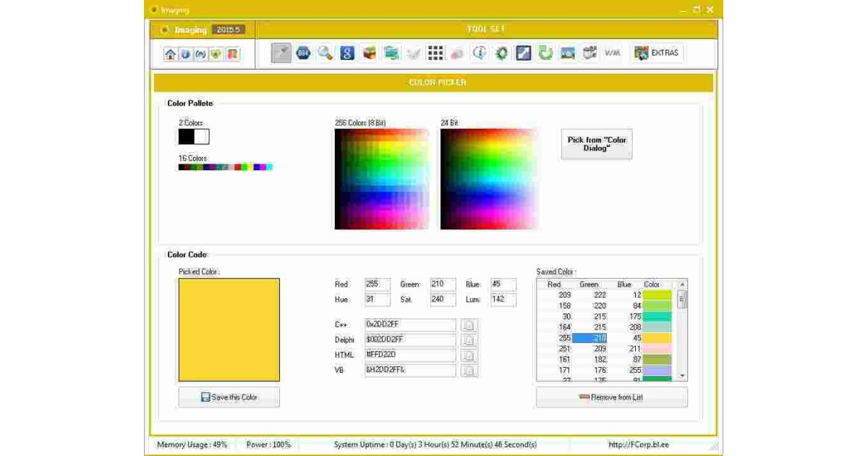The image size is (868, 456).
Task: Select the color picker eyedropper tool
Action: [x=281, y=54]
